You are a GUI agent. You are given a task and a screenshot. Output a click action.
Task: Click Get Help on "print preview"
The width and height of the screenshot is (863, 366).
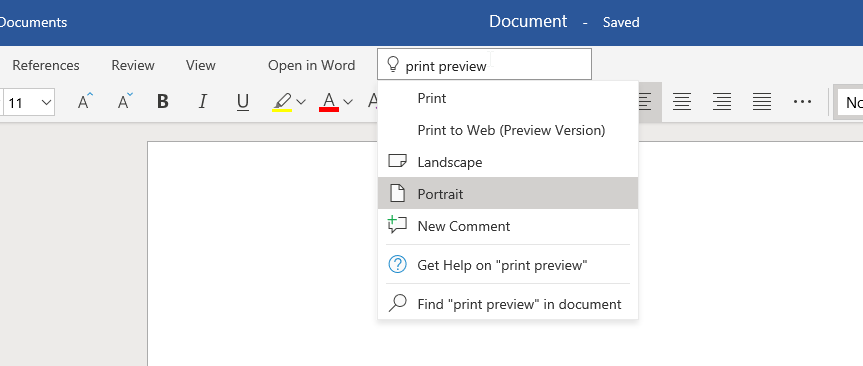pos(508,265)
